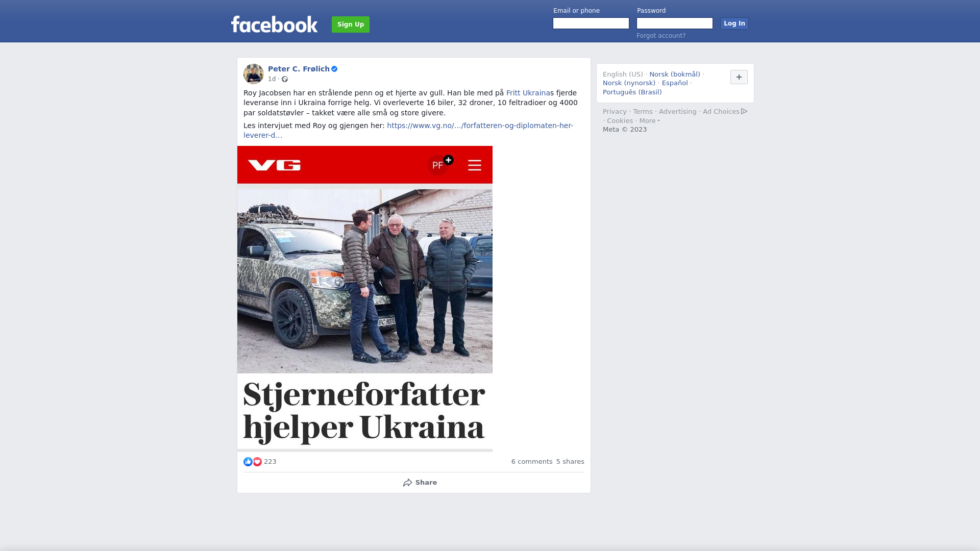Open Peter C. Frølich's profile picture
This screenshot has height=551, width=980.
[254, 74]
